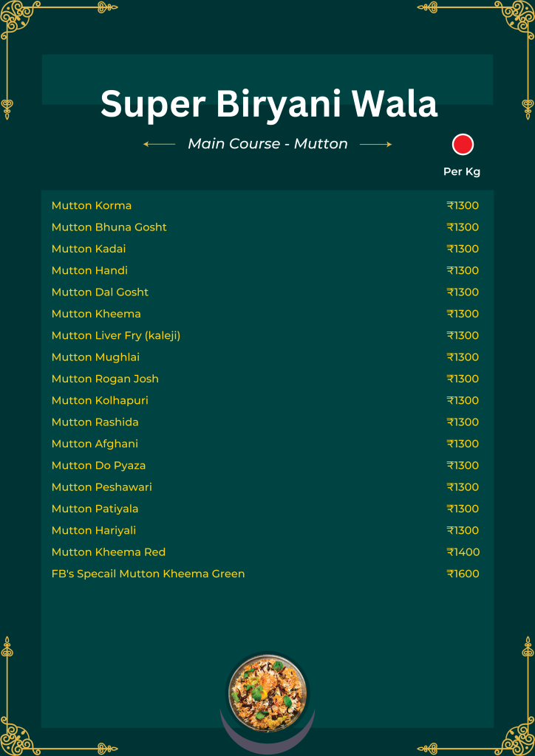Choose Mutton Do Pyaza item
Viewport: 535px width, 756px height.
(98, 465)
